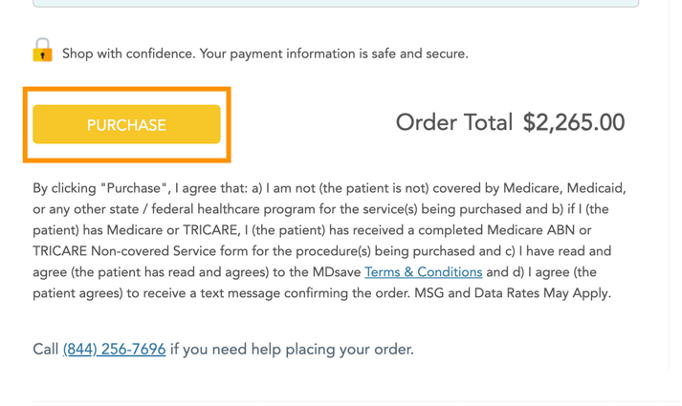Call the (844) 256-7696 help number link
Viewport: 682px width, 406px height.
click(x=114, y=349)
